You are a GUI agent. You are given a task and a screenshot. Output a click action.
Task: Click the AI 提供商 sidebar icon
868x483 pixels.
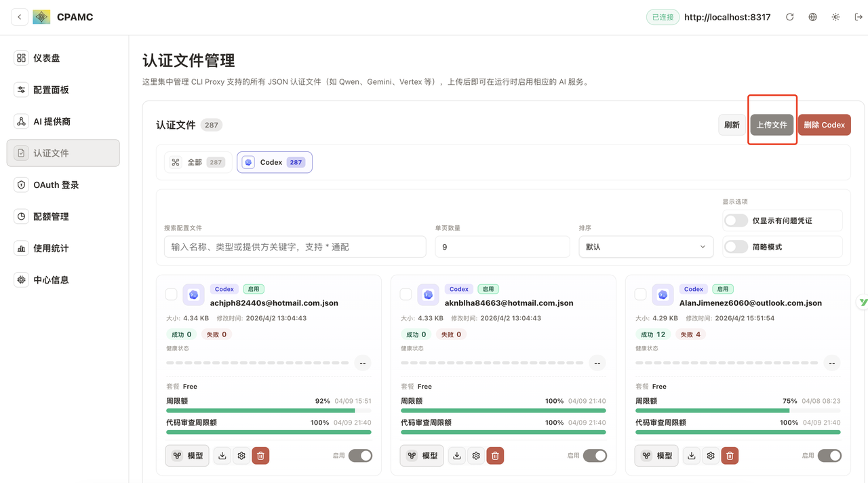tap(21, 121)
